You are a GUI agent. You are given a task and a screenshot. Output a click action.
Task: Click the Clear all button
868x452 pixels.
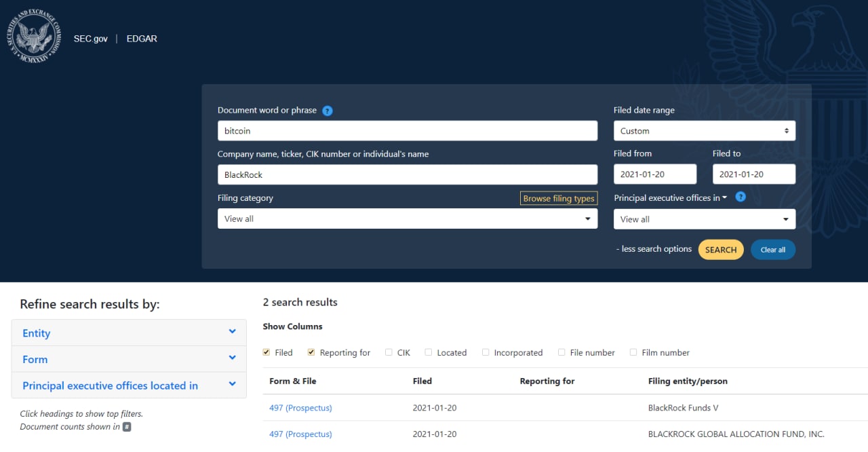click(x=773, y=250)
